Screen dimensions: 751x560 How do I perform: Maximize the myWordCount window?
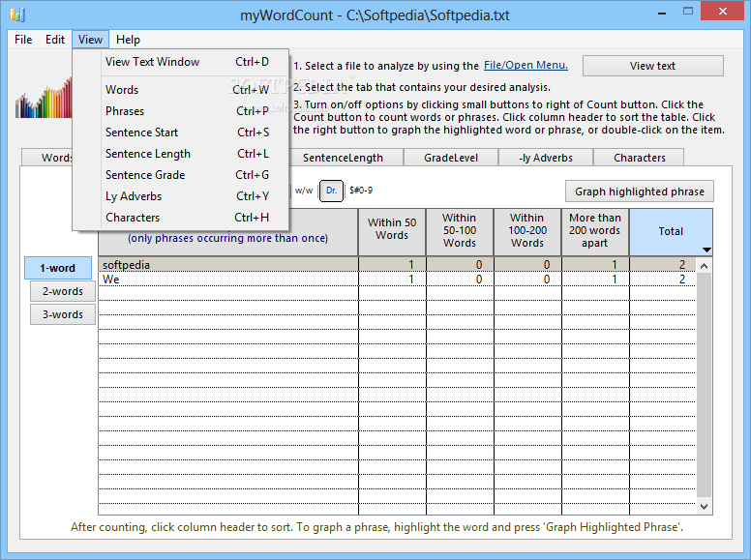pos(688,11)
